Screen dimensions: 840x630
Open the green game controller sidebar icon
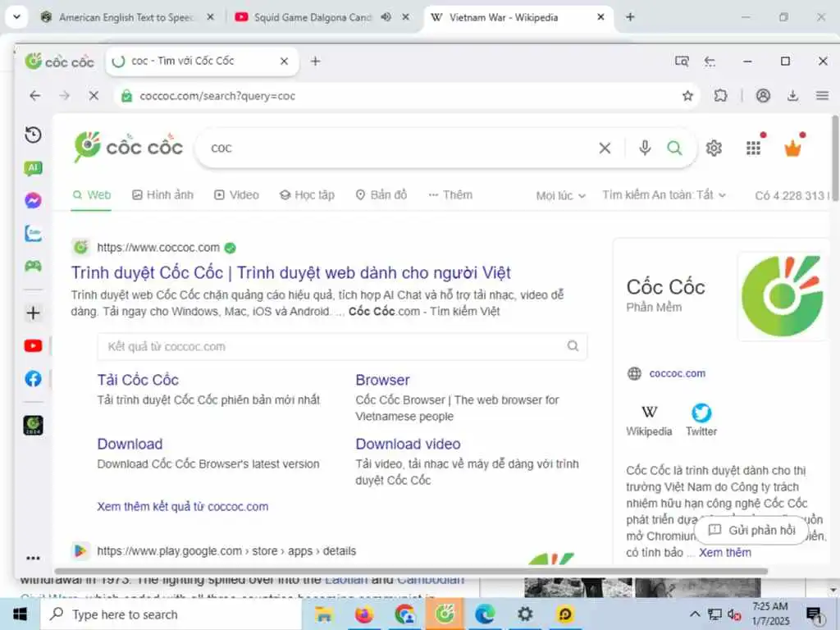(x=33, y=266)
